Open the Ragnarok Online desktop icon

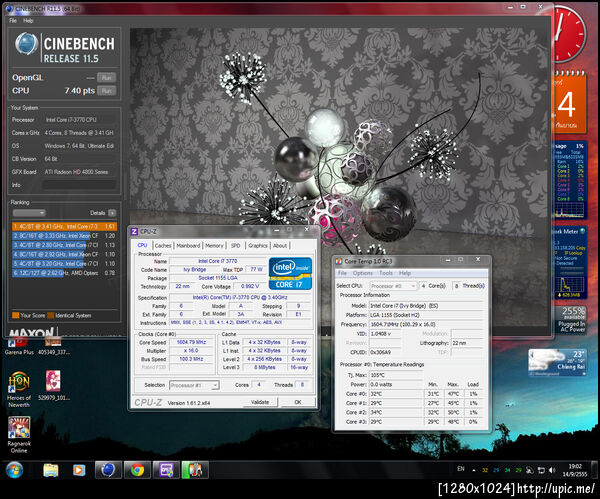click(19, 435)
